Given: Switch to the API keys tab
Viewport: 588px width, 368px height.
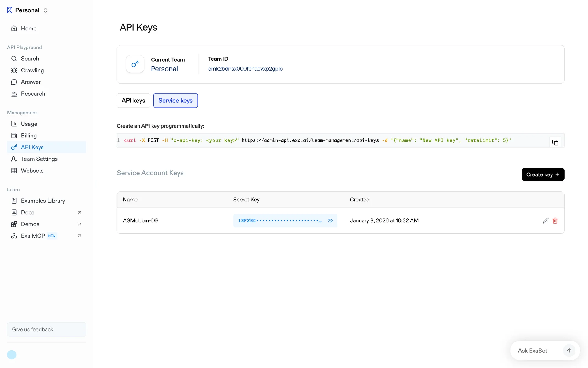Looking at the screenshot, I should (133, 100).
